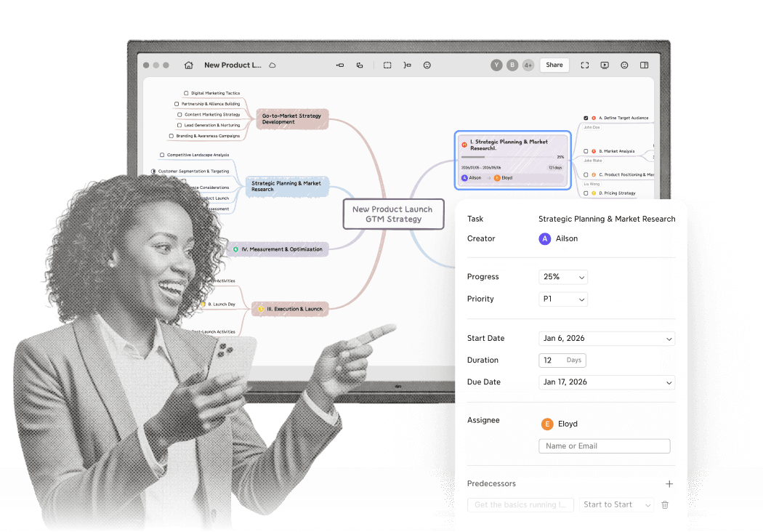
Task: Check the Pricing Strategy task checkbox
Action: [586, 193]
